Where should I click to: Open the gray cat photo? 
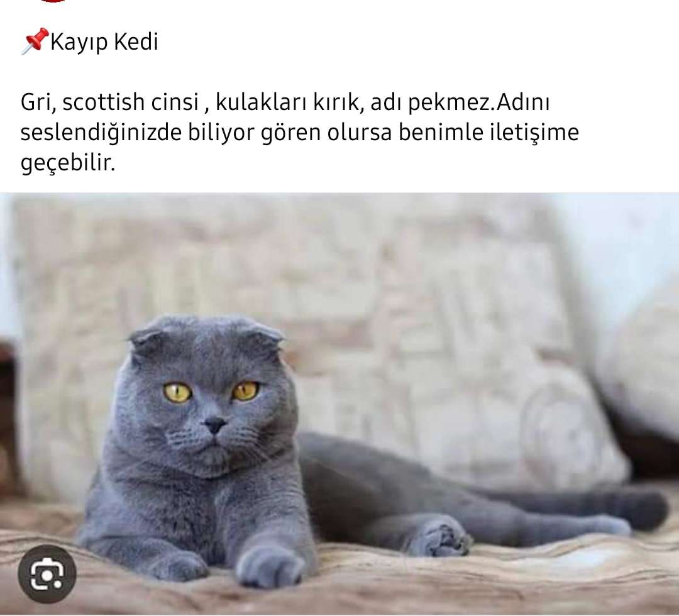[x=339, y=403]
